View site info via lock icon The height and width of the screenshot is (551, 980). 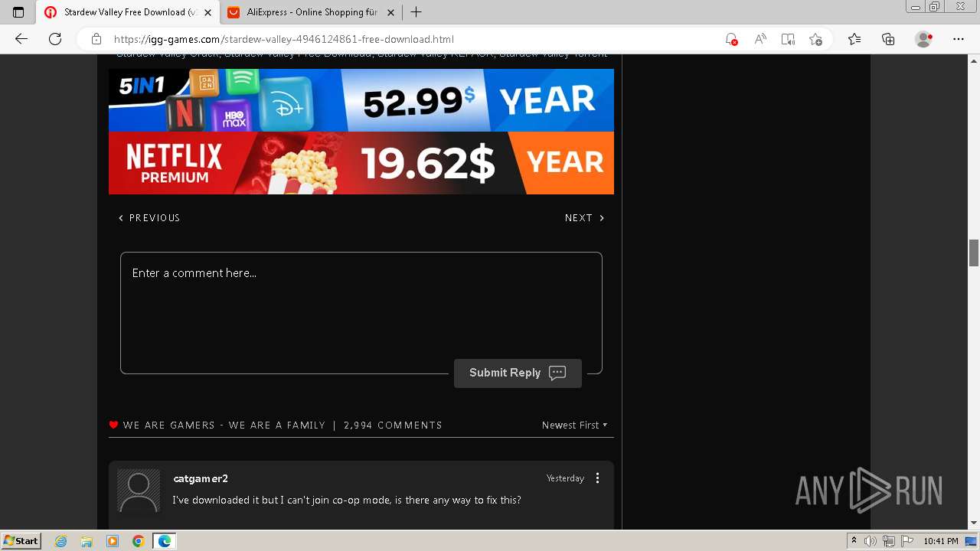click(96, 39)
